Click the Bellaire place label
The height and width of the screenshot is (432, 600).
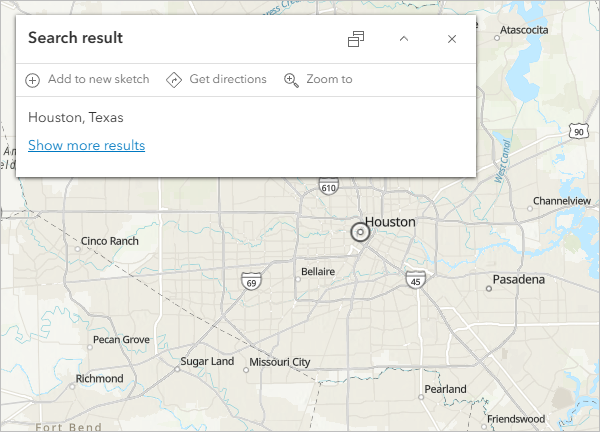(318, 272)
